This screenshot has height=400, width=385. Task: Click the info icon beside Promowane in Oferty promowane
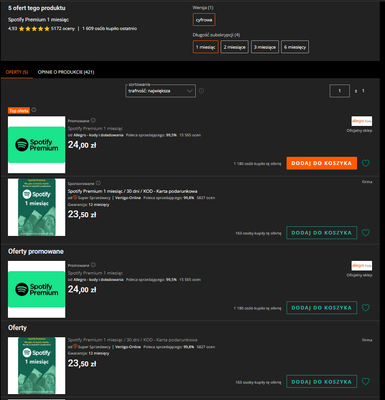point(93,265)
